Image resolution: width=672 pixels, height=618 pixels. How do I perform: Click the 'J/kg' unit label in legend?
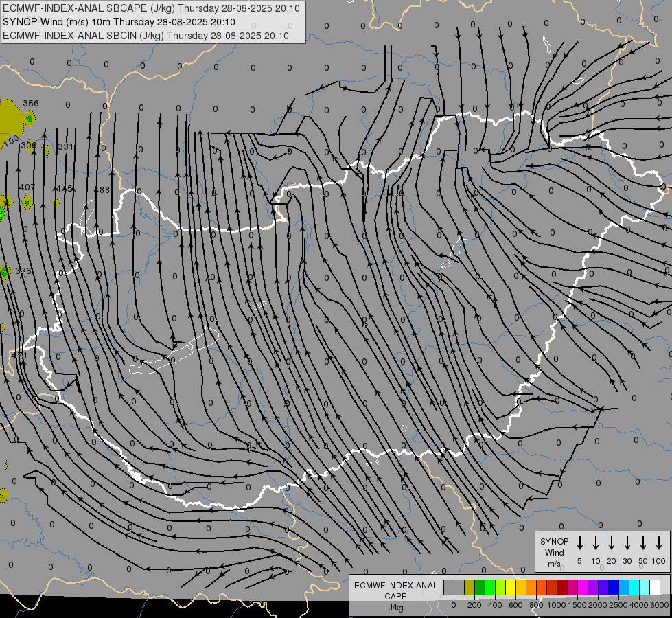tap(395, 608)
